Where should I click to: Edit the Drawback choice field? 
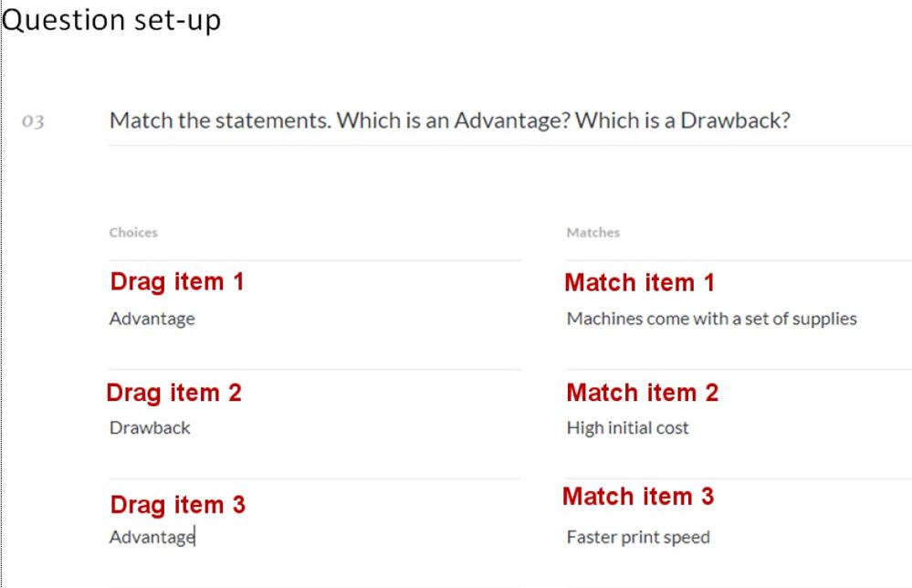(x=150, y=428)
